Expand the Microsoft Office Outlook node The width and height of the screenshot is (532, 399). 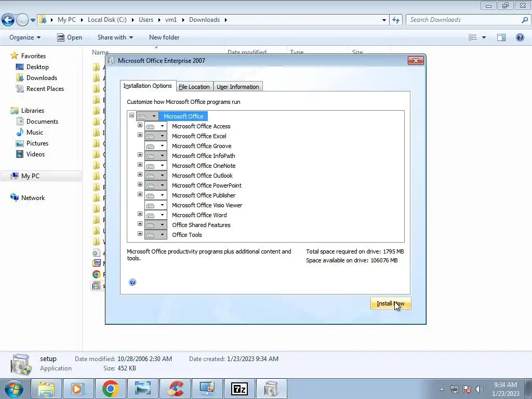point(140,174)
